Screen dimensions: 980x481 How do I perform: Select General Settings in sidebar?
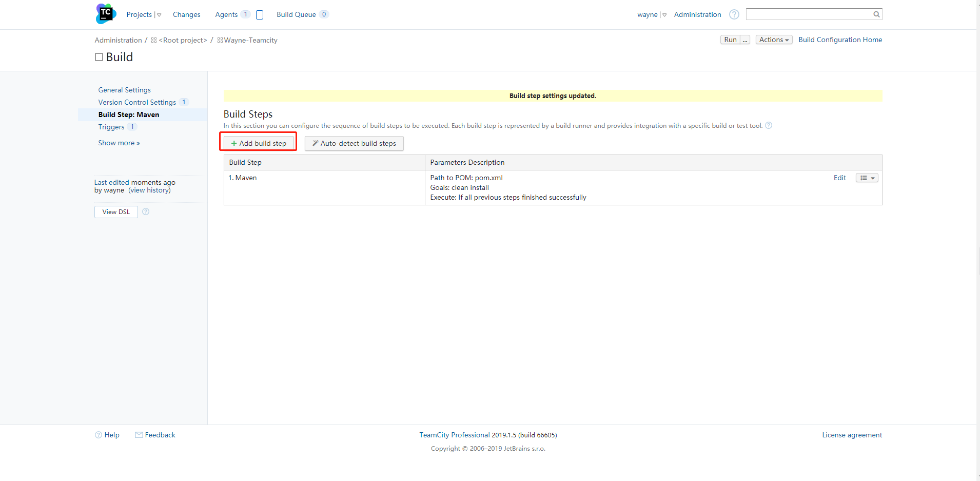[x=125, y=90]
